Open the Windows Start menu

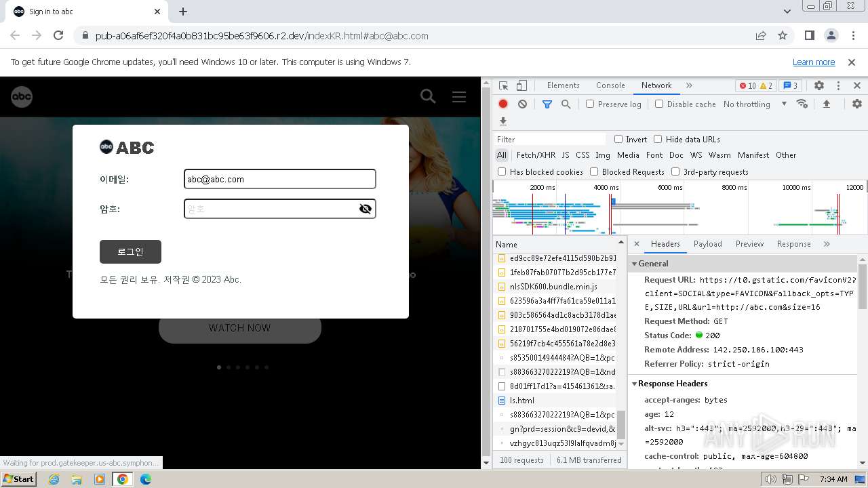click(x=19, y=479)
